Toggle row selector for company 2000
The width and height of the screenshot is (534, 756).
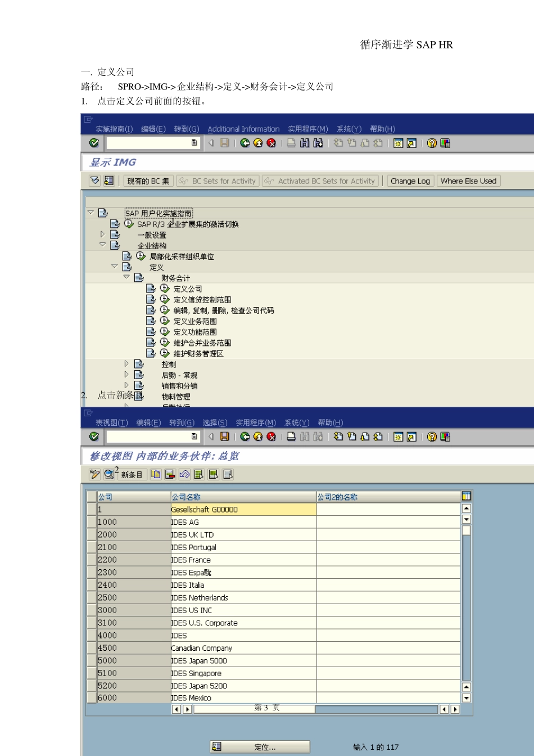92,534
